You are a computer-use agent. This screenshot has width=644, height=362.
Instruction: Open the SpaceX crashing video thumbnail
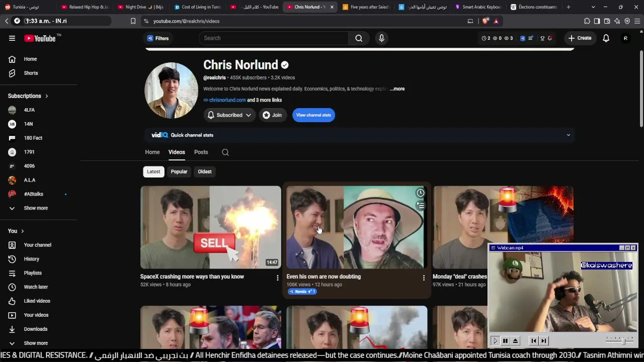[x=211, y=227]
